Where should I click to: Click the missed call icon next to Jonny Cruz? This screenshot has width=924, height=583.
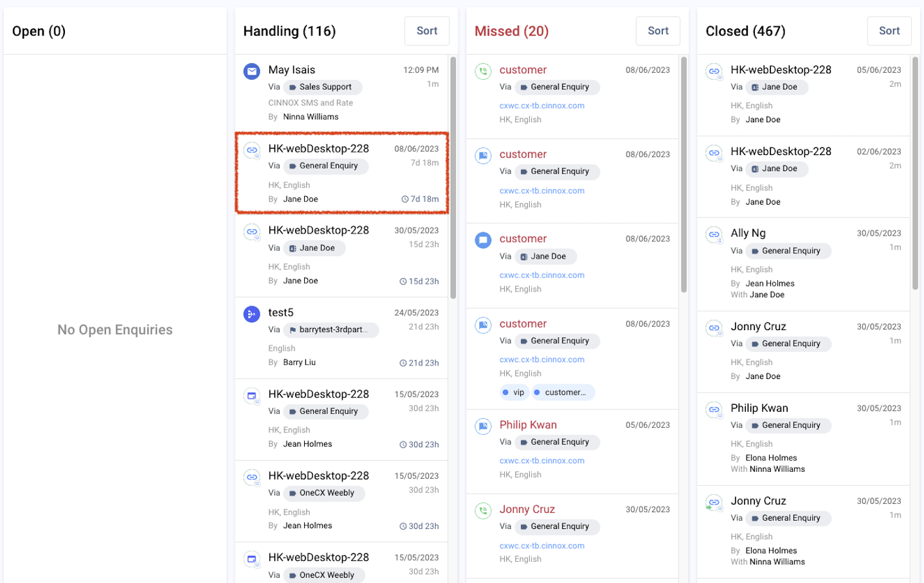coord(483,511)
